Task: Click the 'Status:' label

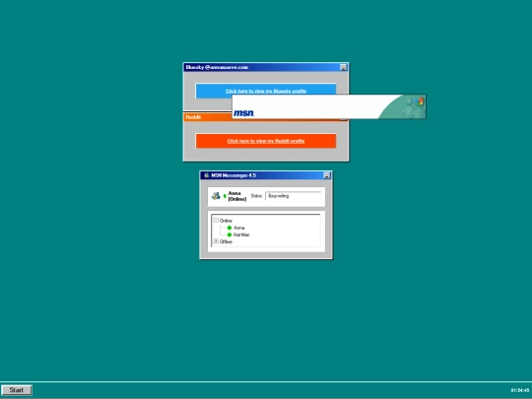Action: [x=256, y=196]
